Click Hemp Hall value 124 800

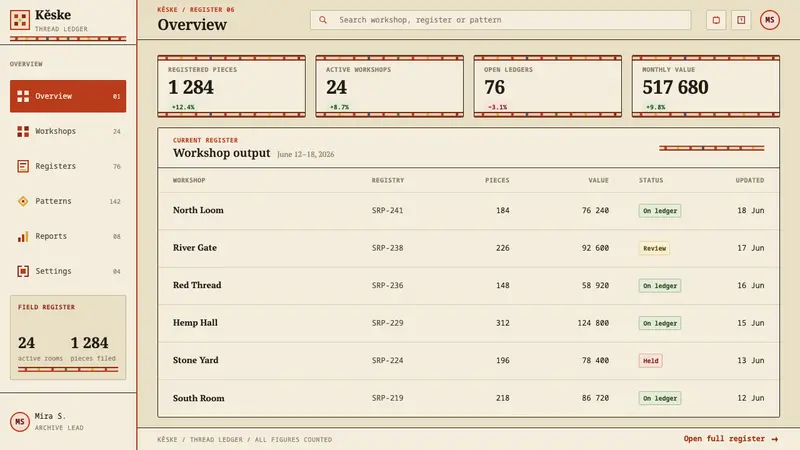(593, 323)
